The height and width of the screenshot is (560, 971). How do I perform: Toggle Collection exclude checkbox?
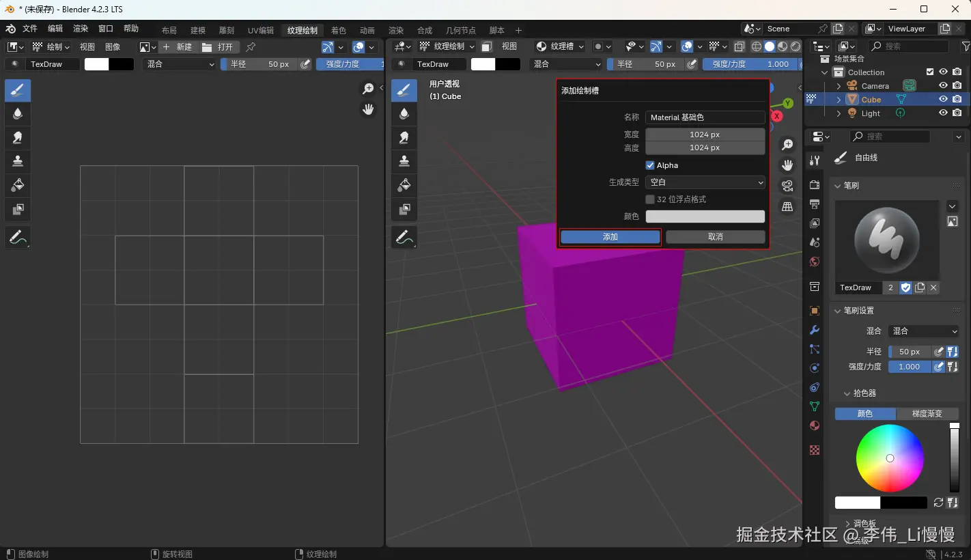[x=929, y=72]
